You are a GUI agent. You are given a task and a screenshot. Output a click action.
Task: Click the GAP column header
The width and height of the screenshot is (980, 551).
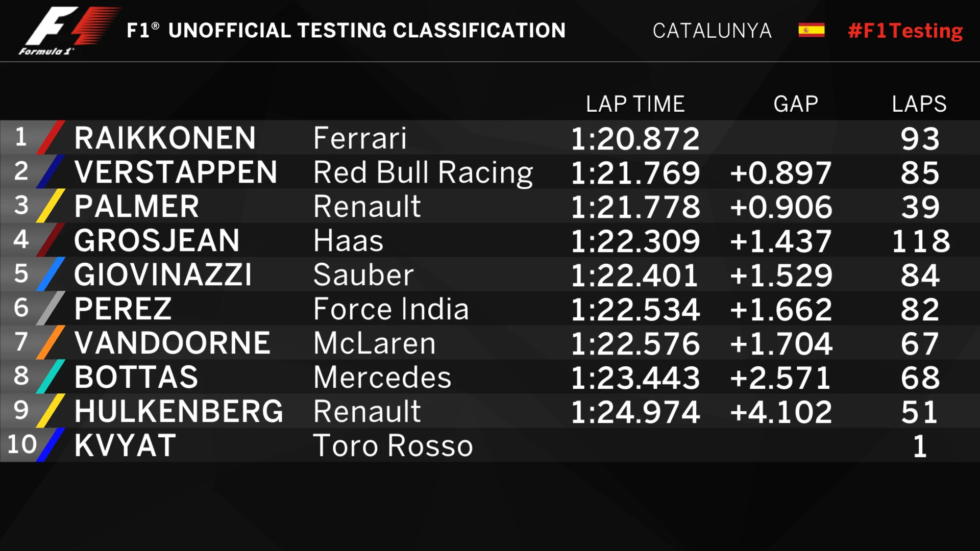coord(796,104)
